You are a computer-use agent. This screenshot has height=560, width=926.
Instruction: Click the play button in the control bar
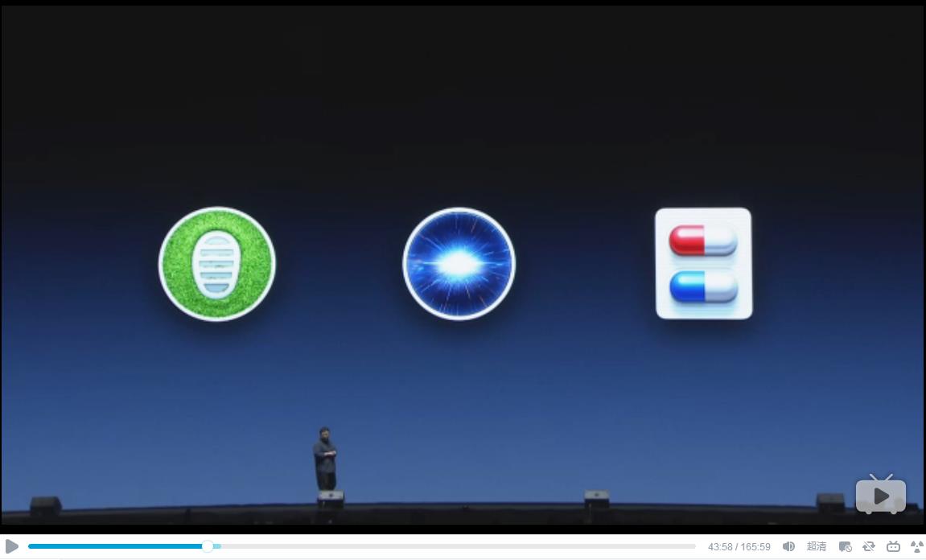click(11, 546)
